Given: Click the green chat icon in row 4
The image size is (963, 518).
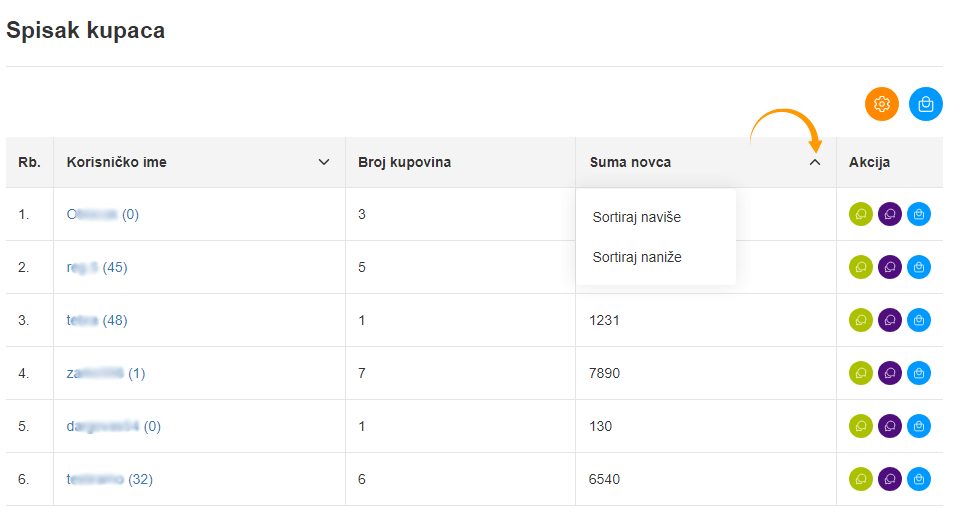Looking at the screenshot, I should click(860, 373).
